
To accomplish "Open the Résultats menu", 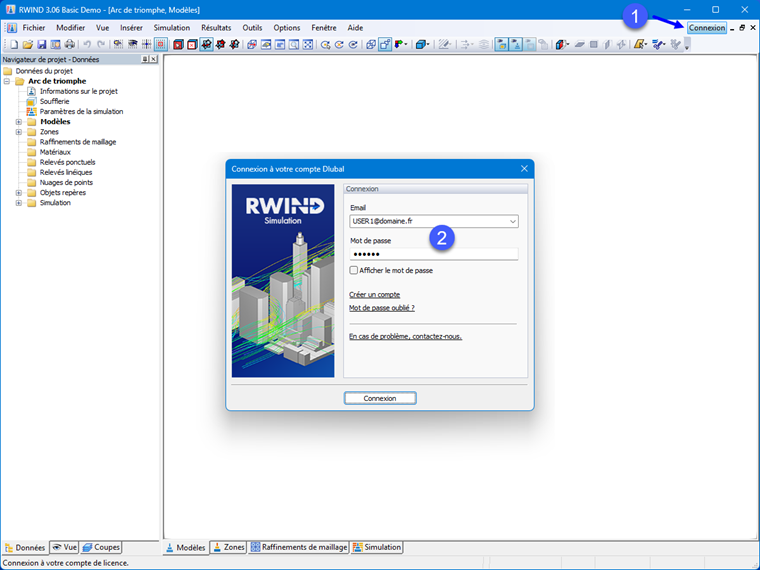I will [x=216, y=28].
